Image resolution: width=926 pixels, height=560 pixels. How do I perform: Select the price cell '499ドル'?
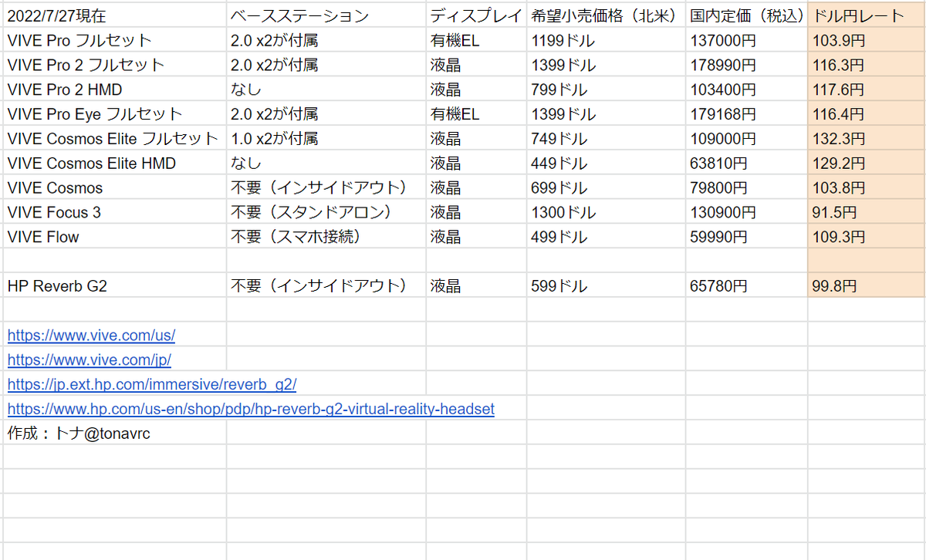pyautogui.click(x=607, y=238)
